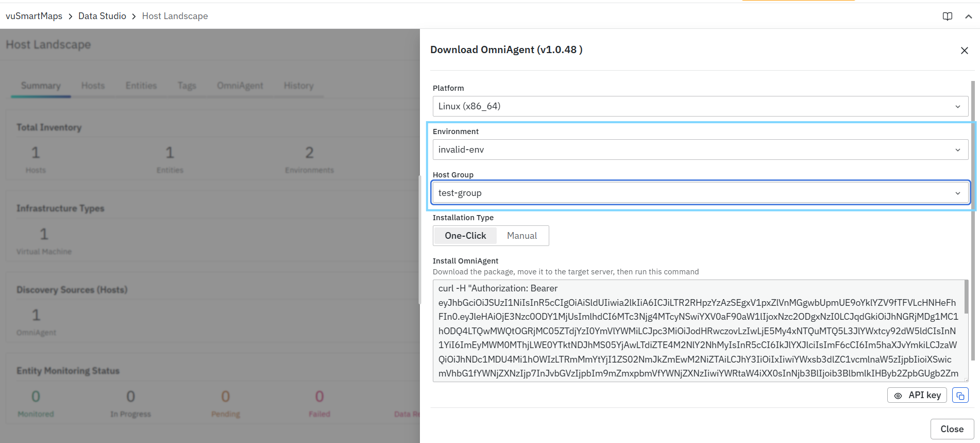Screen dimensions: 980x443
Task: Click the Failed count in Entity Monitoring Status
Action: 319,397
